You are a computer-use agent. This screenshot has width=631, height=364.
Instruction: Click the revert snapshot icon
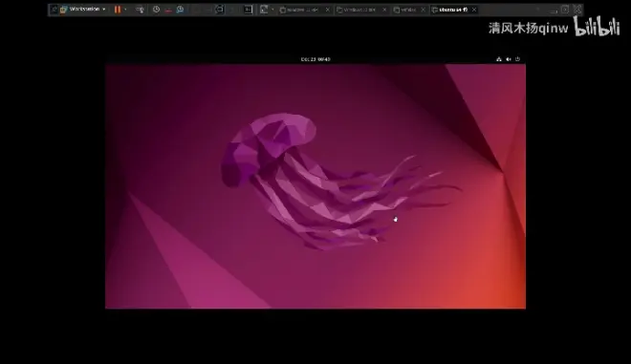pos(168,10)
